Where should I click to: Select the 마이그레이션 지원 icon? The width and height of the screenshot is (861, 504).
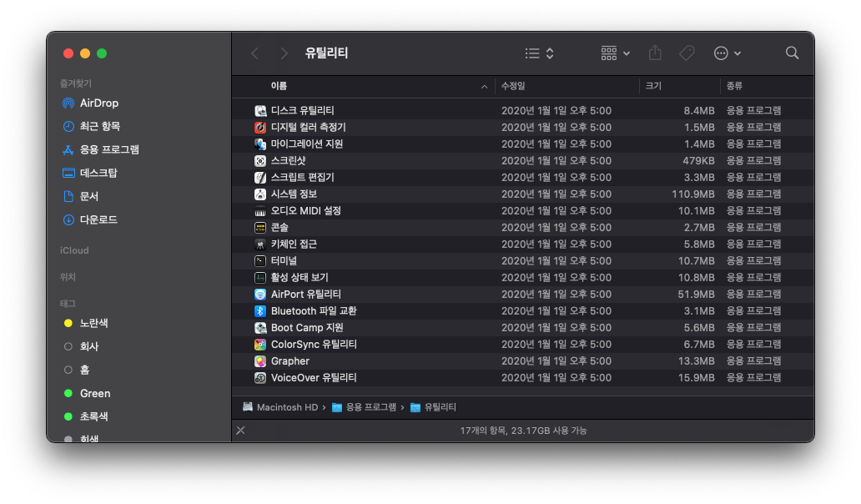click(x=260, y=144)
